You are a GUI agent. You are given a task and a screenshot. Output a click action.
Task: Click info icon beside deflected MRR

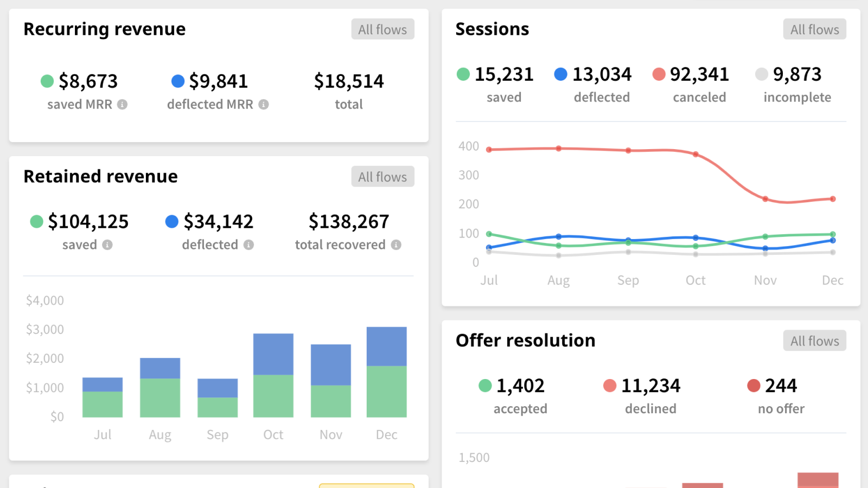pos(264,105)
